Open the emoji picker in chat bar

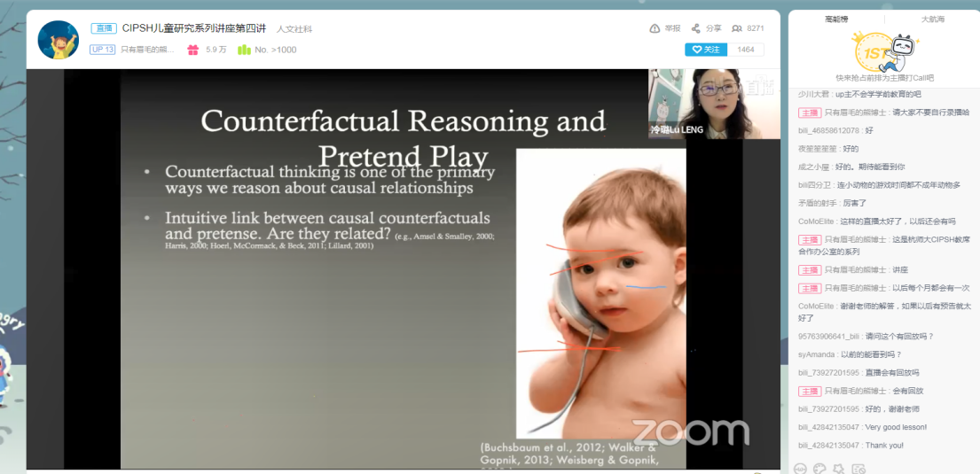pyautogui.click(x=800, y=468)
